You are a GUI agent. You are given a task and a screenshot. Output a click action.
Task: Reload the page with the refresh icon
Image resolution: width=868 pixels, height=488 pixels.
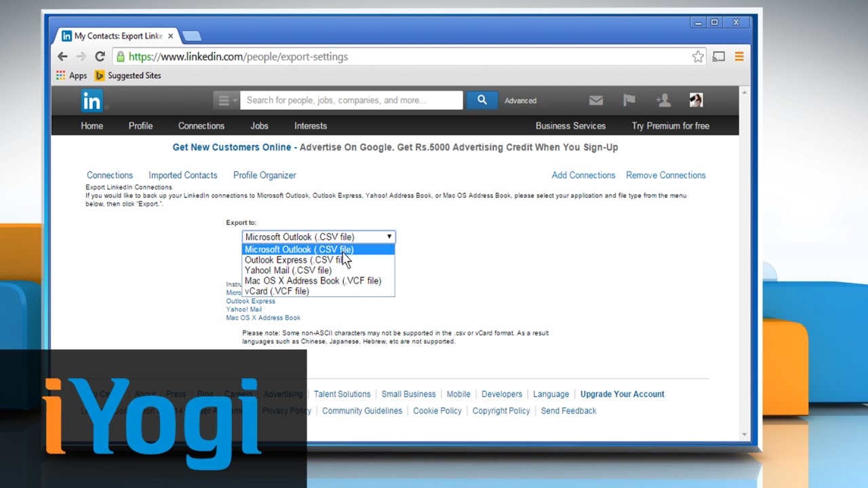tap(100, 57)
